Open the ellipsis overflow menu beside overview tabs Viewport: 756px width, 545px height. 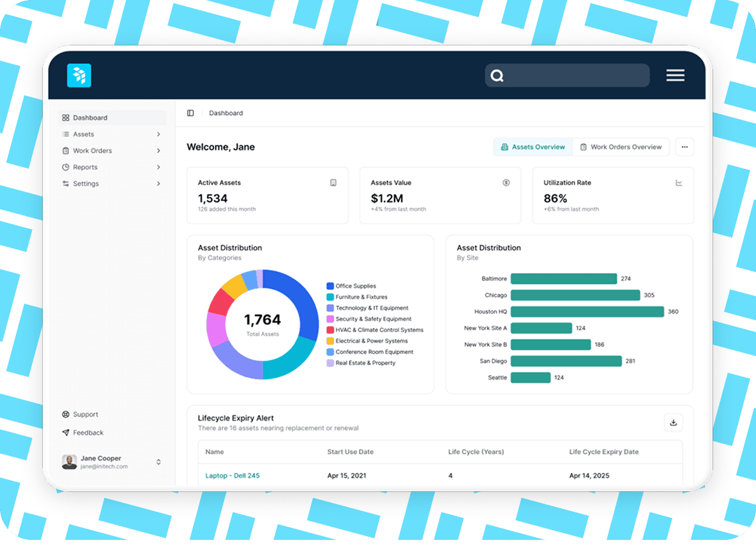(x=684, y=147)
